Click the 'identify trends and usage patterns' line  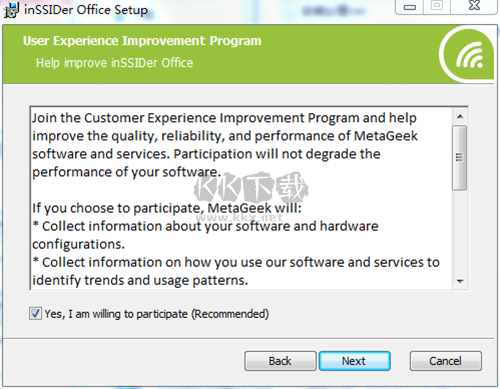click(x=140, y=281)
